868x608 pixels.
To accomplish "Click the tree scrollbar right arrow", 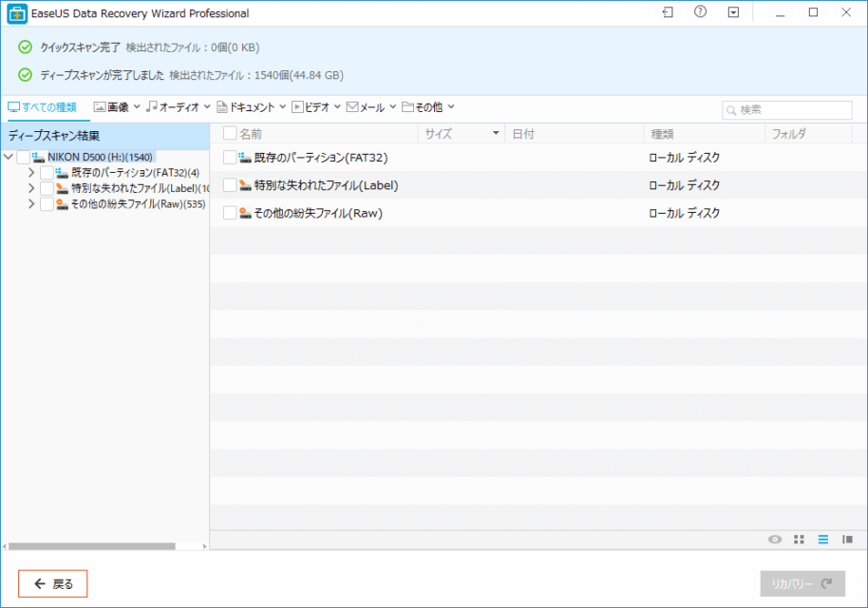I will click(205, 546).
